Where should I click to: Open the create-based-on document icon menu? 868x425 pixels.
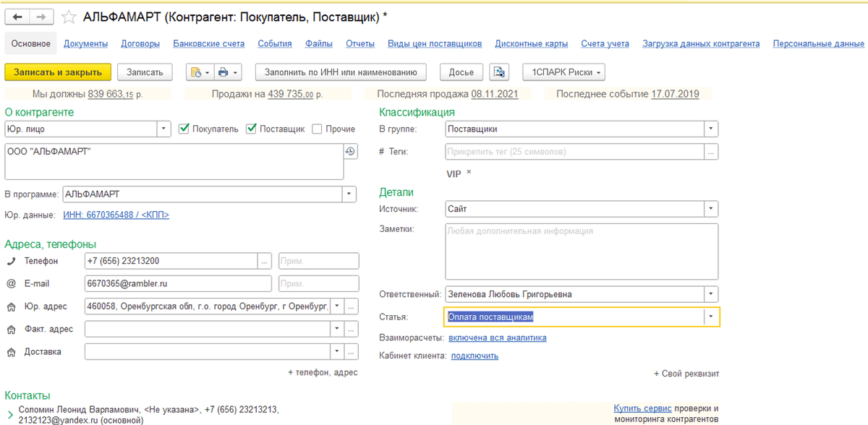coord(199,72)
